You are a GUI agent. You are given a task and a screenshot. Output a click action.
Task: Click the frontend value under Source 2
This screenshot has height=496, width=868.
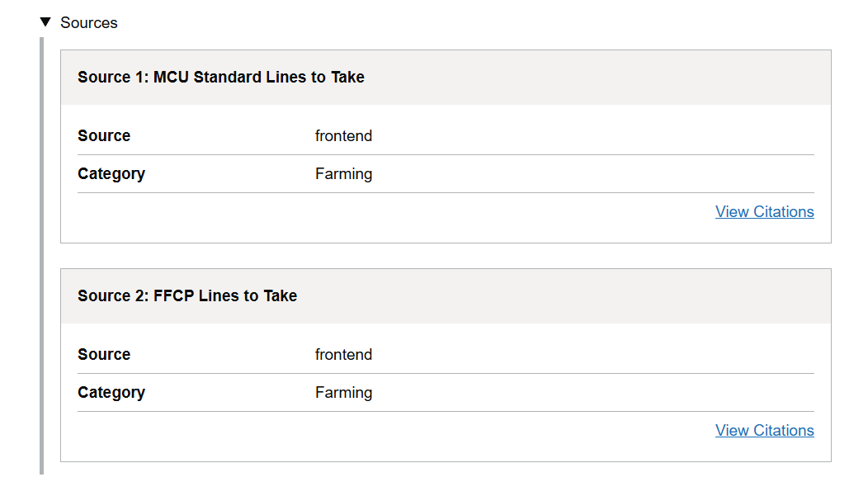(x=343, y=354)
